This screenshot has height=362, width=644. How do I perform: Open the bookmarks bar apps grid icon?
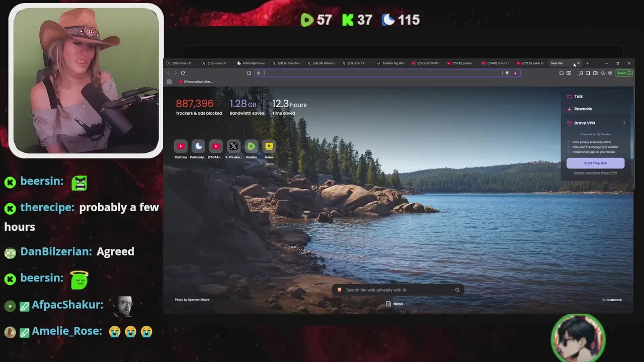(x=169, y=81)
